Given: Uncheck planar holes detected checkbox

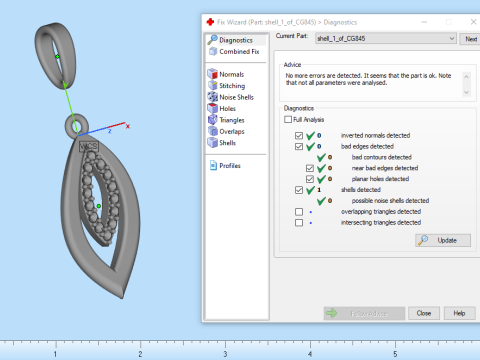Looking at the screenshot, I should point(310,179).
